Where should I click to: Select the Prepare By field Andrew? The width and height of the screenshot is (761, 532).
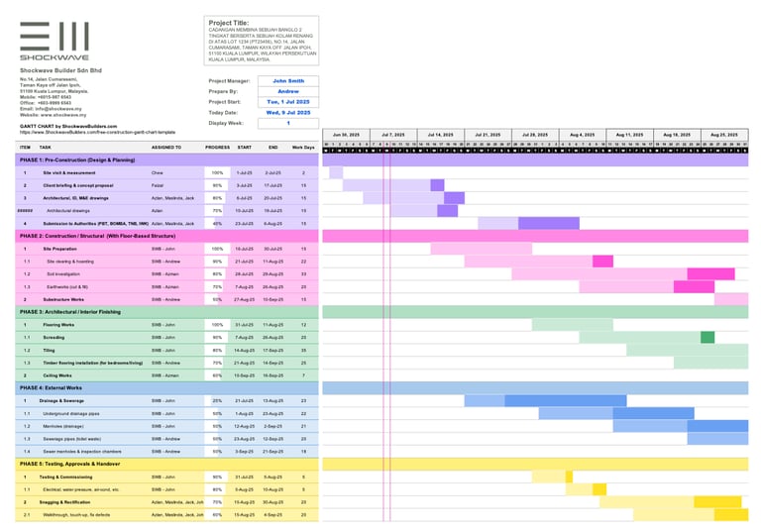click(288, 91)
